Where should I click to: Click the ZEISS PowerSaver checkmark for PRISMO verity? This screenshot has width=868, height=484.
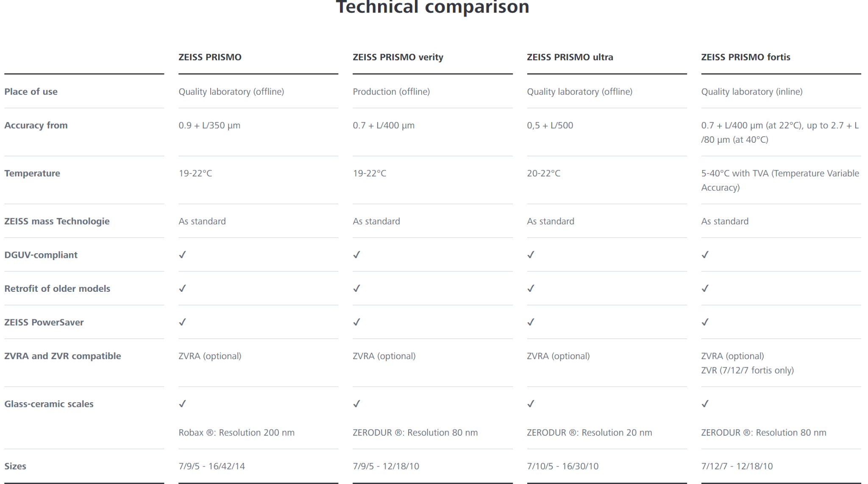pos(357,322)
